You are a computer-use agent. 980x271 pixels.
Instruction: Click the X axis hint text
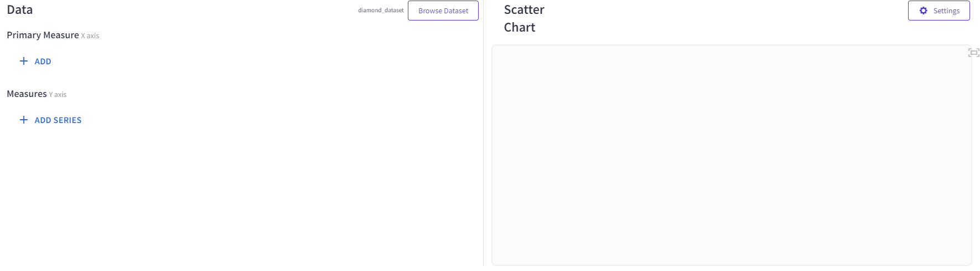(90, 36)
